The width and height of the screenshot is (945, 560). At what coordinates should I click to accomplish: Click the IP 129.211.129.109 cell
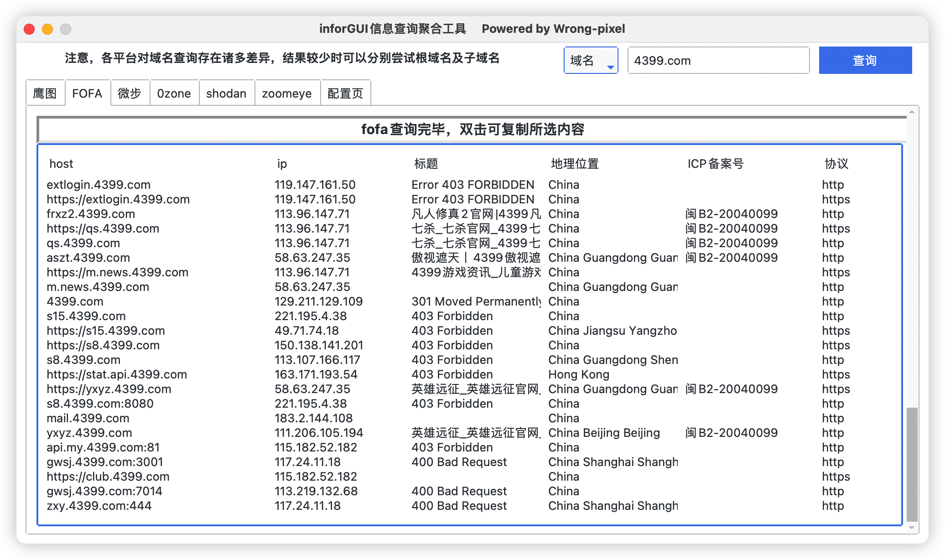click(x=318, y=301)
